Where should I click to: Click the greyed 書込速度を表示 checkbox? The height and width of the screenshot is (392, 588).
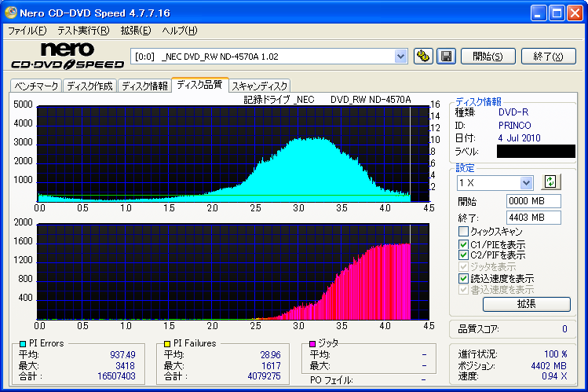463,290
